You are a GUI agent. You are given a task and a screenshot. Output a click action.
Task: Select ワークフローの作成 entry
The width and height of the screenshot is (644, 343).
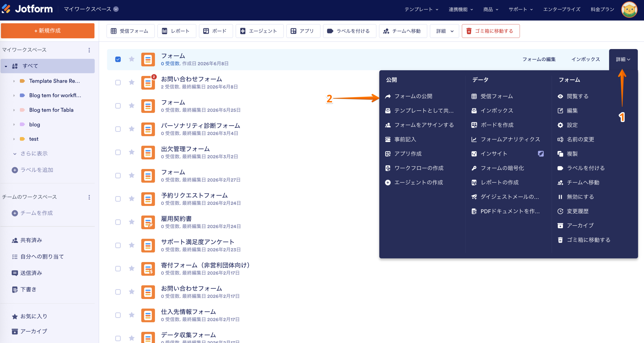414,168
